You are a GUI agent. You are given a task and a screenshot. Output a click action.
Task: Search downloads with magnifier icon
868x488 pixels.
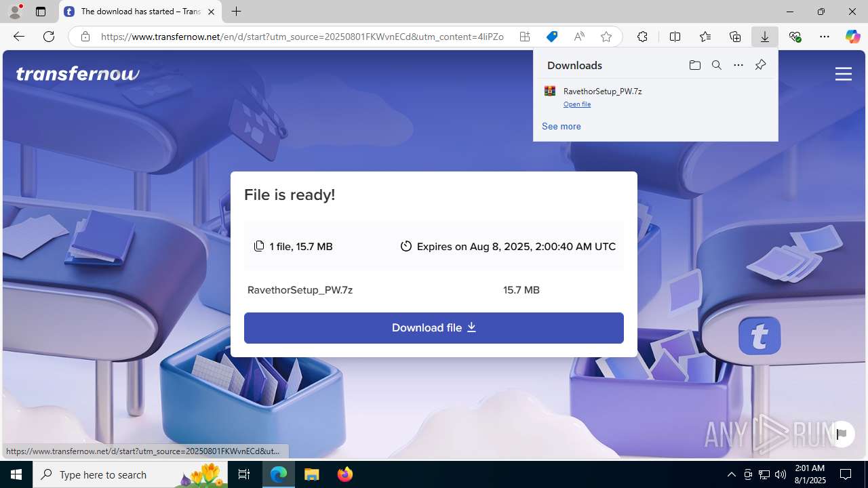click(716, 65)
